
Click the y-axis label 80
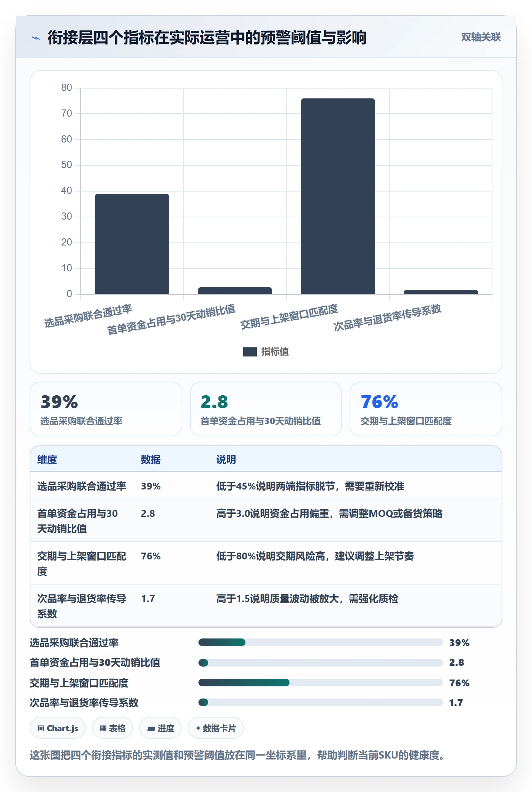66,88
